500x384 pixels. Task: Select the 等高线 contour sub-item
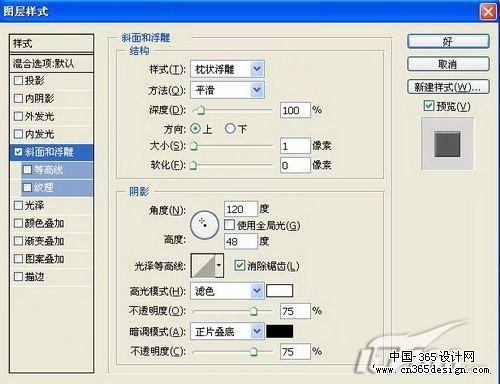pyautogui.click(x=57, y=170)
